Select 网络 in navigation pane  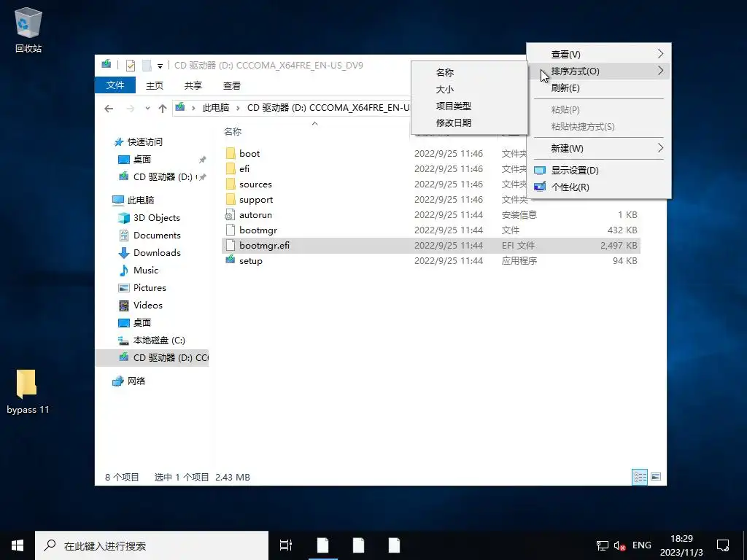tap(136, 381)
